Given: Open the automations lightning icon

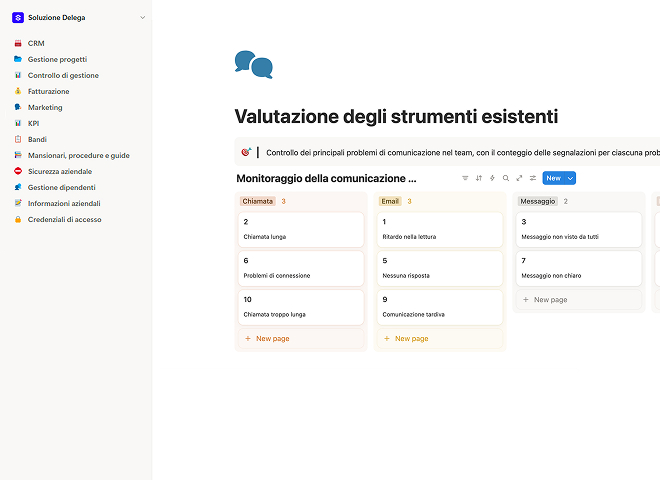Looking at the screenshot, I should [x=492, y=178].
